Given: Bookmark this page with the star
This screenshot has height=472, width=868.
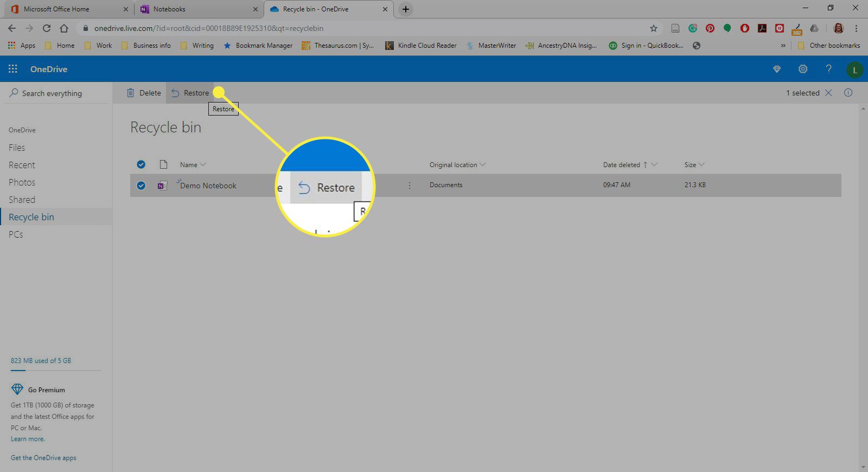Looking at the screenshot, I should click(654, 28).
